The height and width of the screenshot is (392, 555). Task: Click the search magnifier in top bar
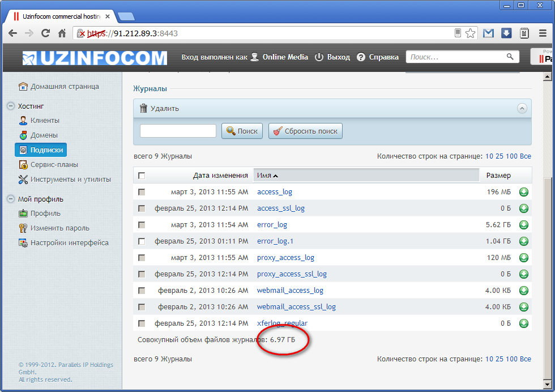click(510, 56)
